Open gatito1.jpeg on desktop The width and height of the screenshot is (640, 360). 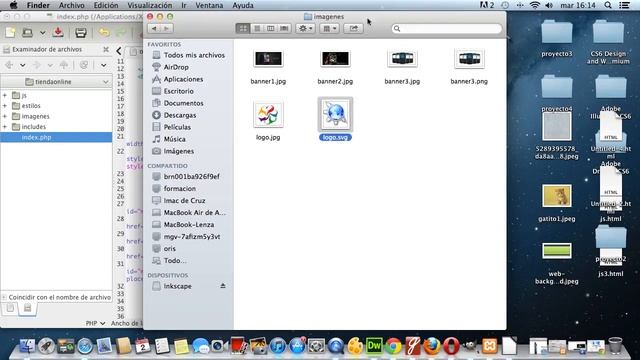[x=557, y=196]
